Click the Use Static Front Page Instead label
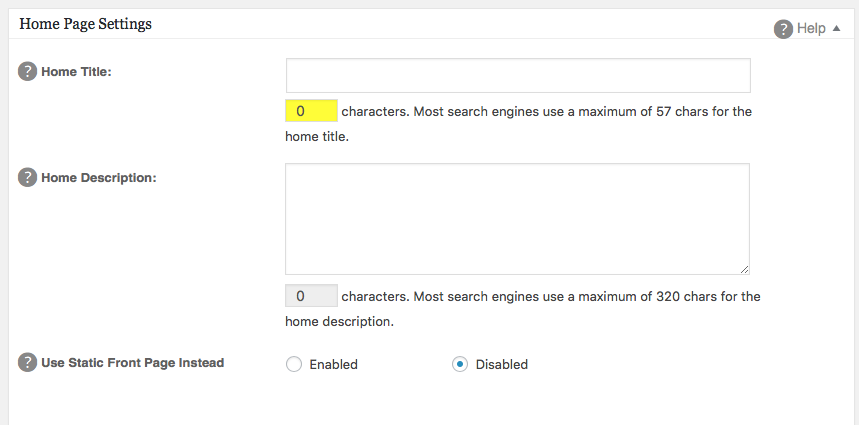Screen dimensions: 859x425 coord(133,363)
